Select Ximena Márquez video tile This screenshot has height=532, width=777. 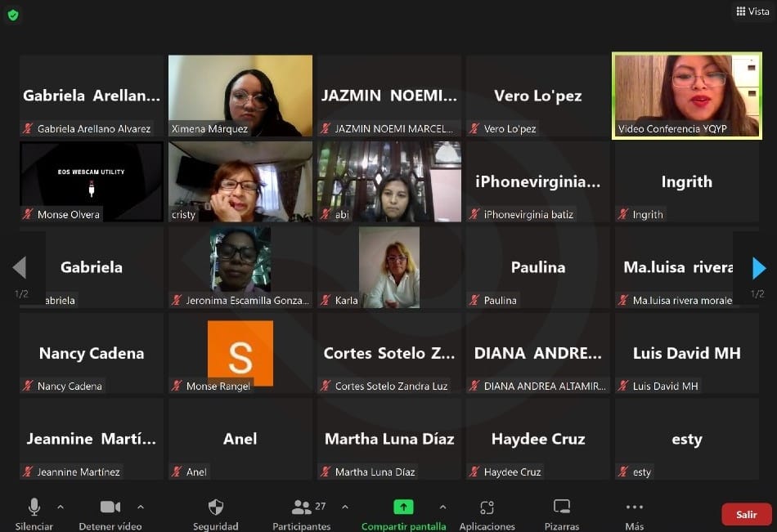pos(240,96)
